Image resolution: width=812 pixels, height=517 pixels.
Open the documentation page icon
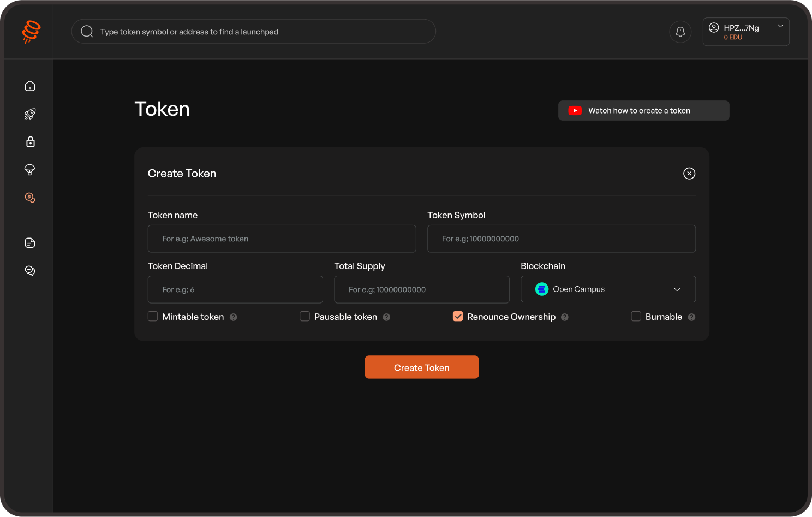click(29, 242)
